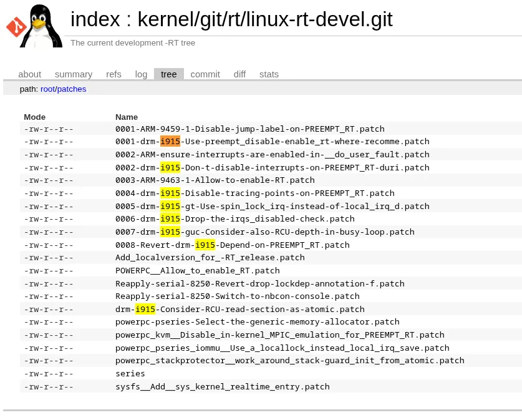Open the about tab

(x=30, y=74)
